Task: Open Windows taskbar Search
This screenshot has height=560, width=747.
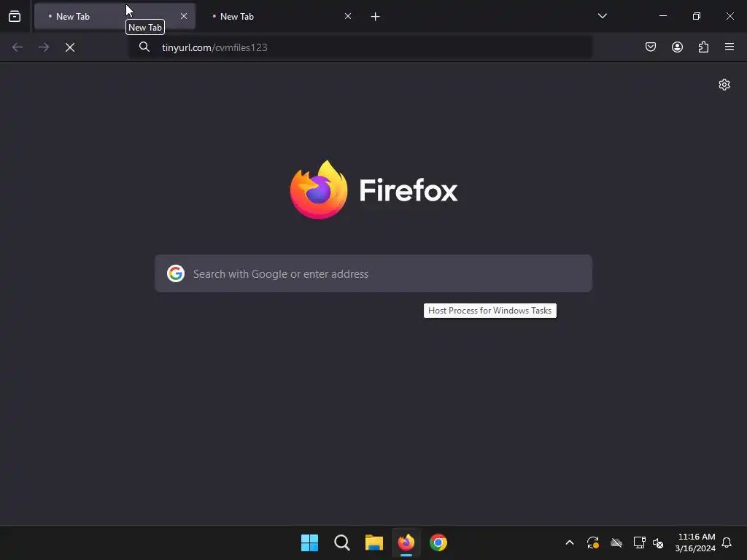Action: (342, 542)
